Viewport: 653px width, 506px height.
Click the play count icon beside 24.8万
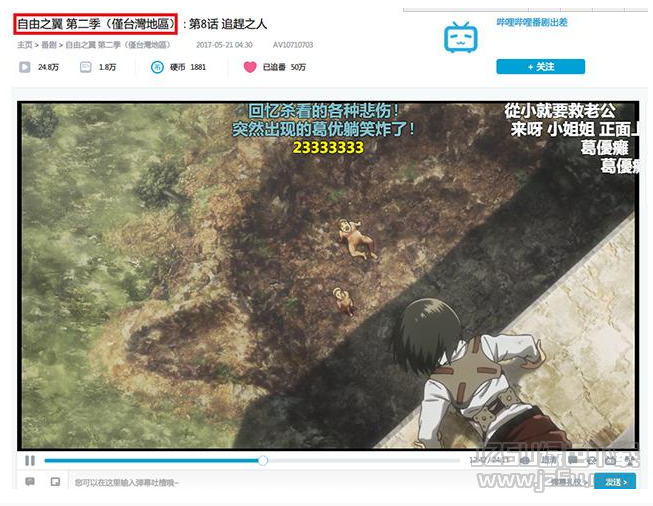click(x=25, y=67)
